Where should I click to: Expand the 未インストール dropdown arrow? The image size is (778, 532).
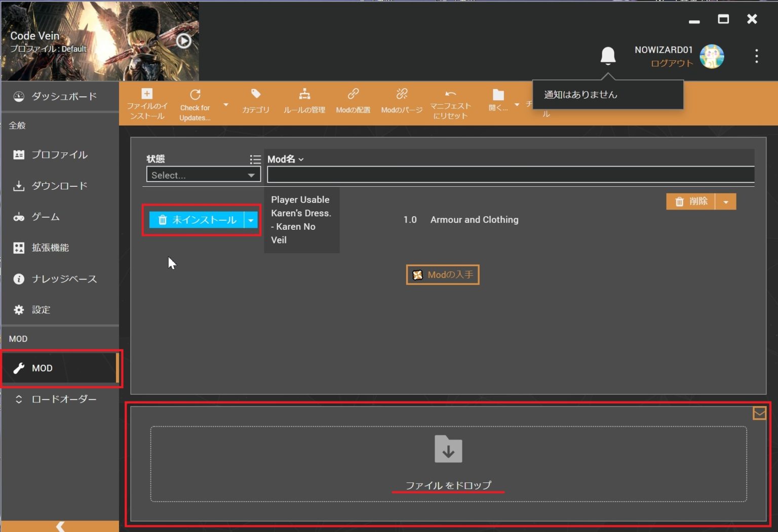(251, 220)
